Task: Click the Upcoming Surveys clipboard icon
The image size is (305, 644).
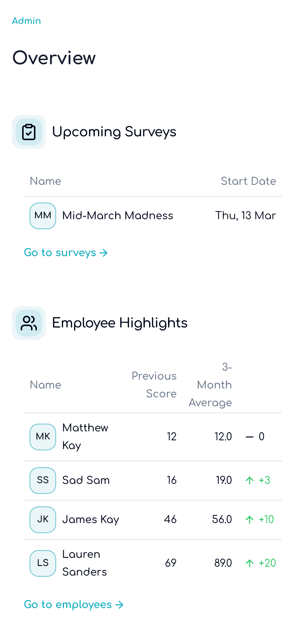Action: 29,132
